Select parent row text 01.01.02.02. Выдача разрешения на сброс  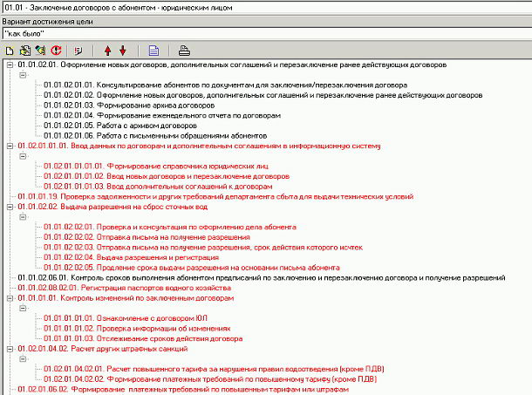[x=113, y=207]
